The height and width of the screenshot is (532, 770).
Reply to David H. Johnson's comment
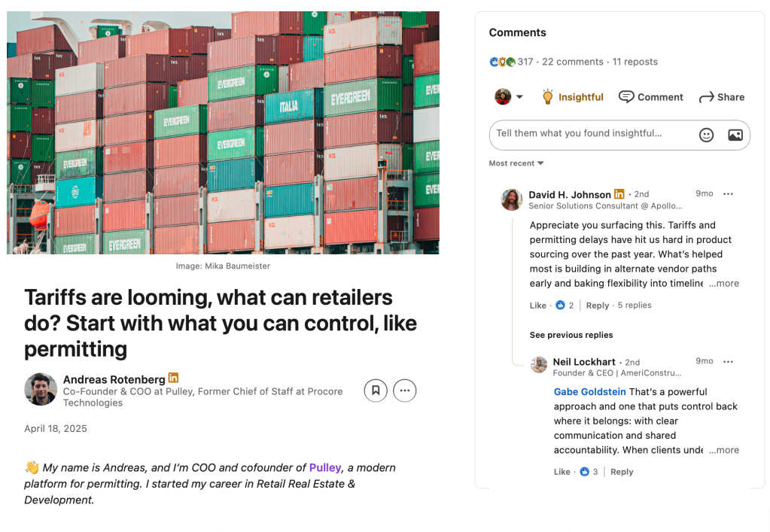[598, 306]
